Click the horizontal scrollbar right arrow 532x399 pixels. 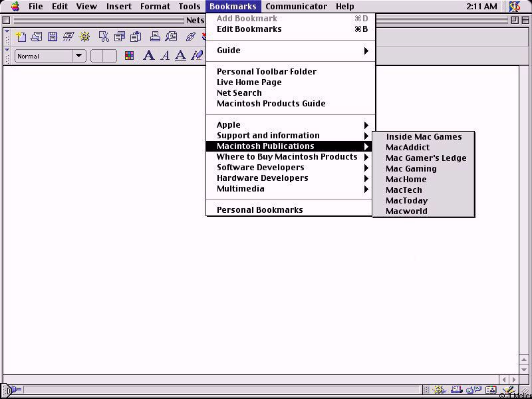click(514, 379)
